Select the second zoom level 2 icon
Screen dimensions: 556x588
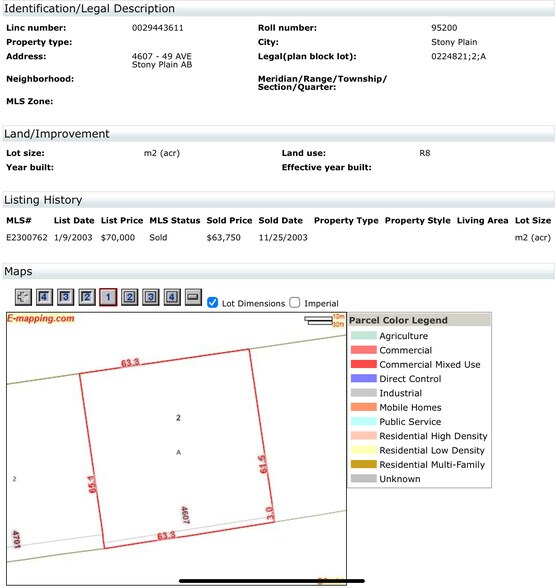tap(129, 297)
